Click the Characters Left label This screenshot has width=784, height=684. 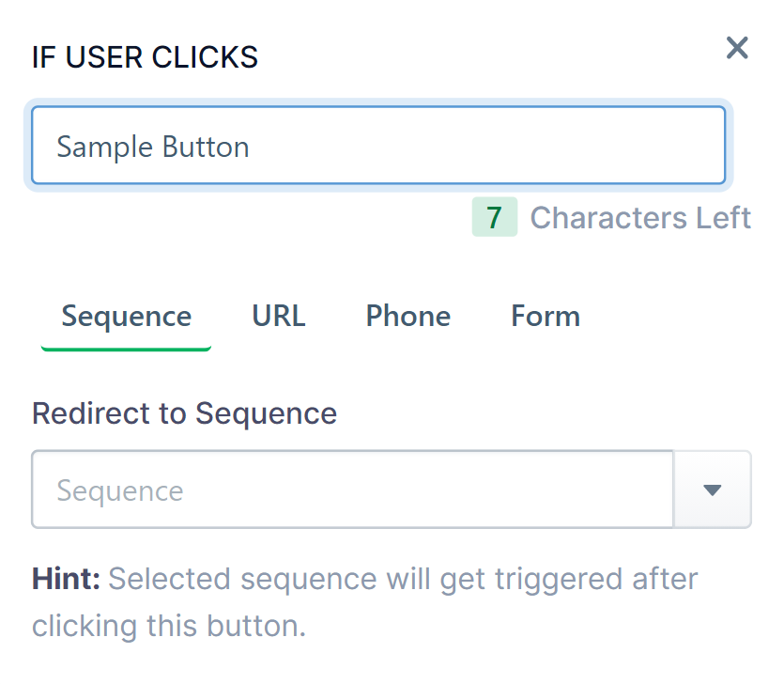(640, 218)
